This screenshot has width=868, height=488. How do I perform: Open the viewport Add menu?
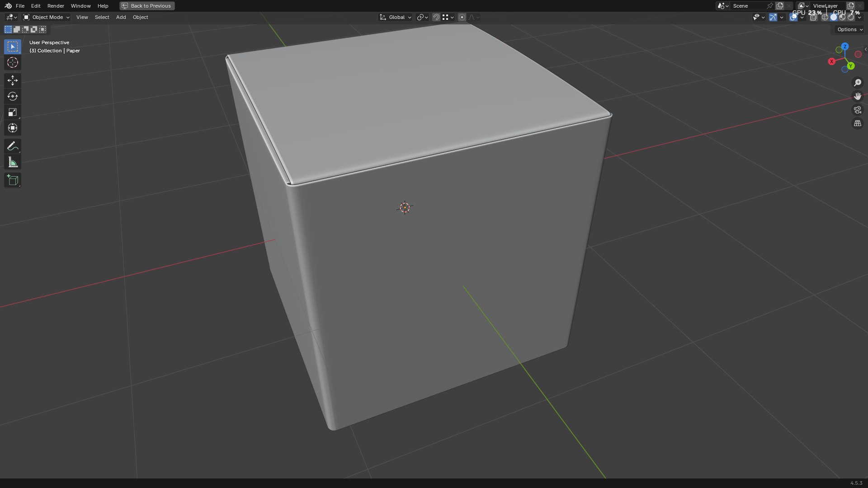point(121,17)
